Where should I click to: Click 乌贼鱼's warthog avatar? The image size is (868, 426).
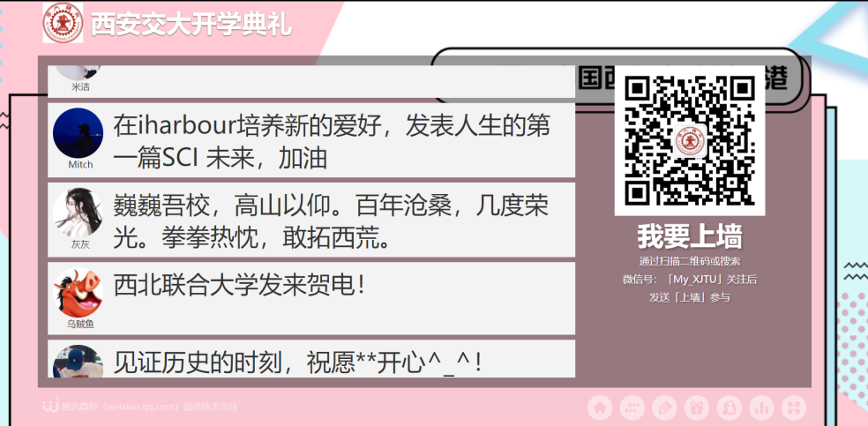tap(78, 293)
